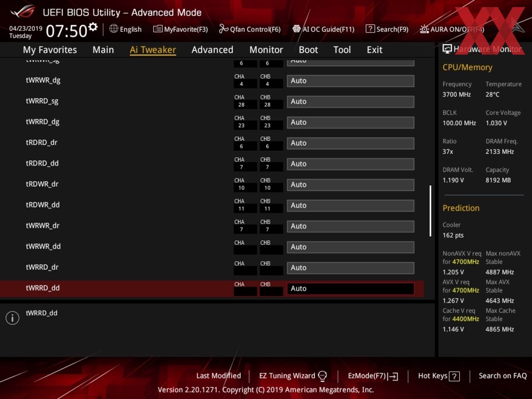Switch to the Main tab
Image resolution: width=532 pixels, height=399 pixels.
click(x=103, y=50)
